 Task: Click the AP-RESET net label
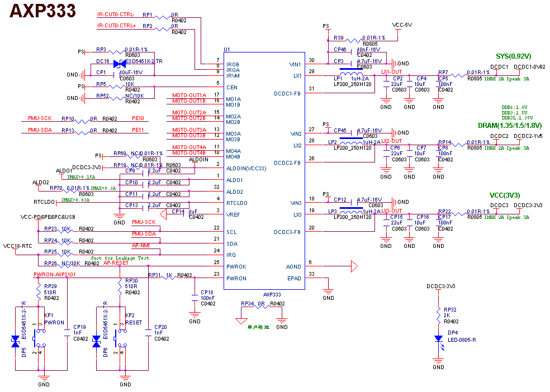click(x=116, y=263)
